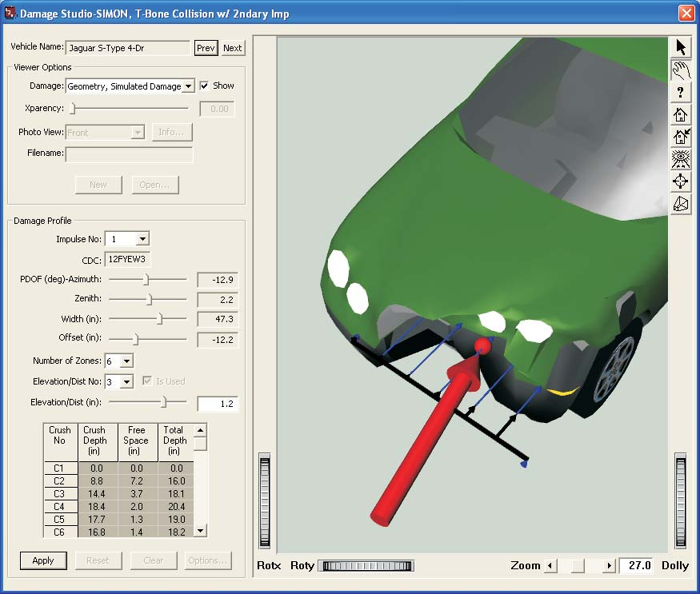Click the Damage Studio title bar icon
This screenshot has height=594, width=700.
pos(10,13)
